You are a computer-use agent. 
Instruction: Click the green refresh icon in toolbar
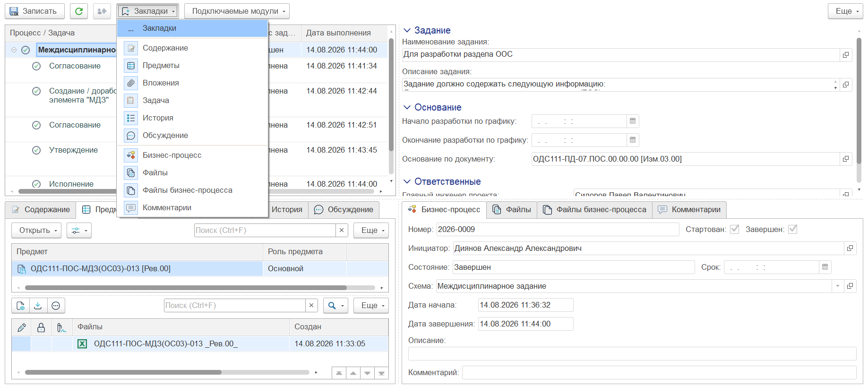79,11
